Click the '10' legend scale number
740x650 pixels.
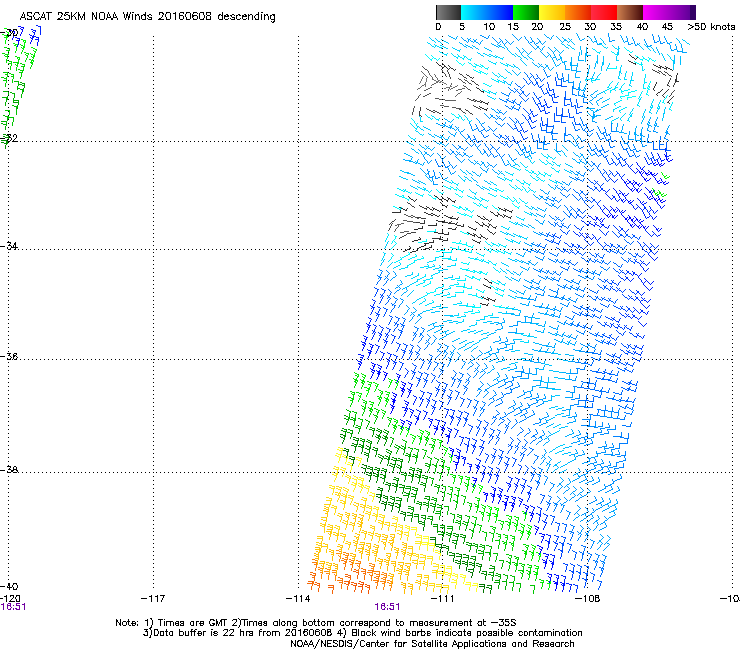489,27
